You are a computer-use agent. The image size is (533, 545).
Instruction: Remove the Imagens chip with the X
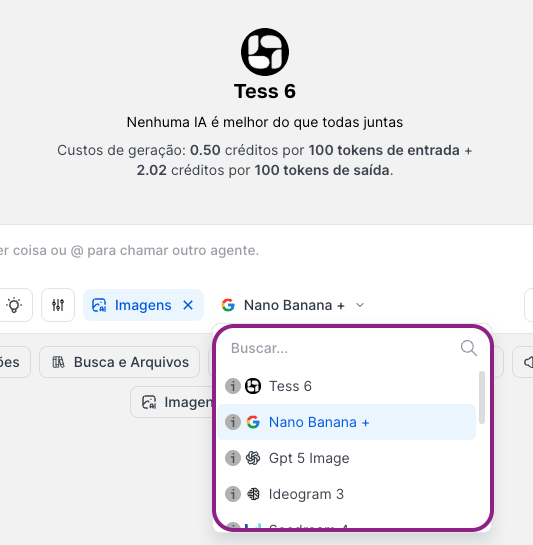(188, 305)
